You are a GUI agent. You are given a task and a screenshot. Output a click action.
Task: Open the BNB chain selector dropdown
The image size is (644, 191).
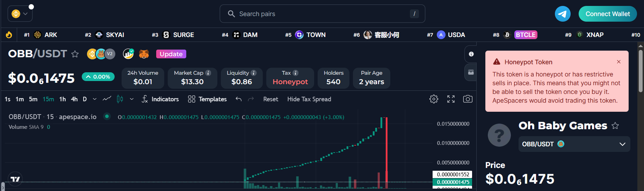click(x=20, y=14)
